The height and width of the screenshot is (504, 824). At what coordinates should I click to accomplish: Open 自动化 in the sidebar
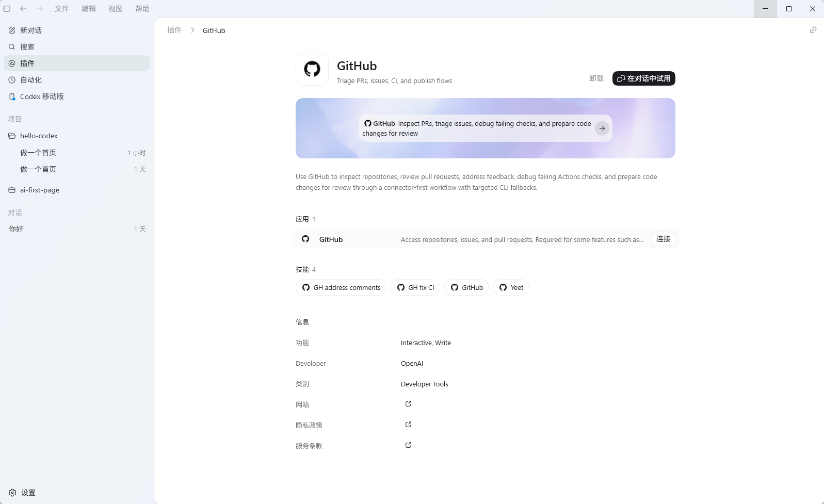tap(77, 80)
